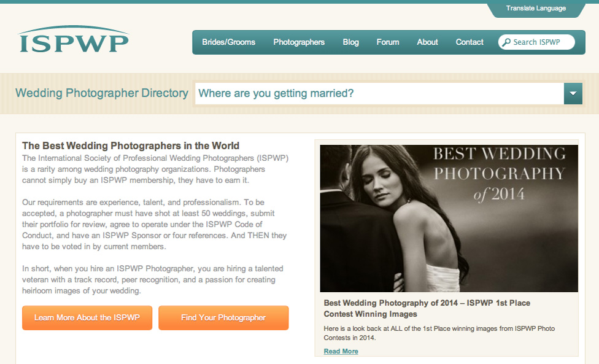599x364 pixels.
Task: Focus the Search ISPWP field
Action: click(x=536, y=42)
